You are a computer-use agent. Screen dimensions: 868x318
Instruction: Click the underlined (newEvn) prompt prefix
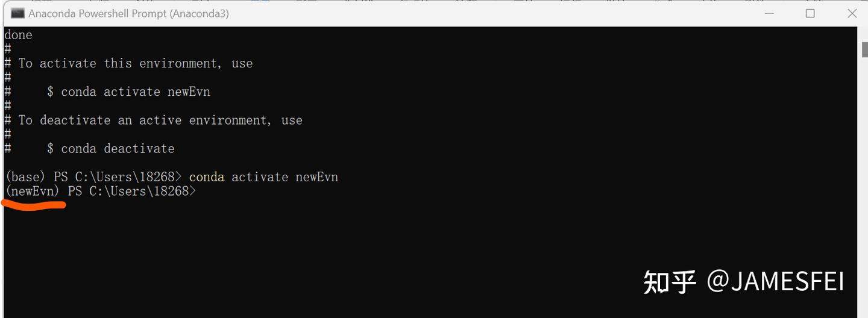coord(33,192)
